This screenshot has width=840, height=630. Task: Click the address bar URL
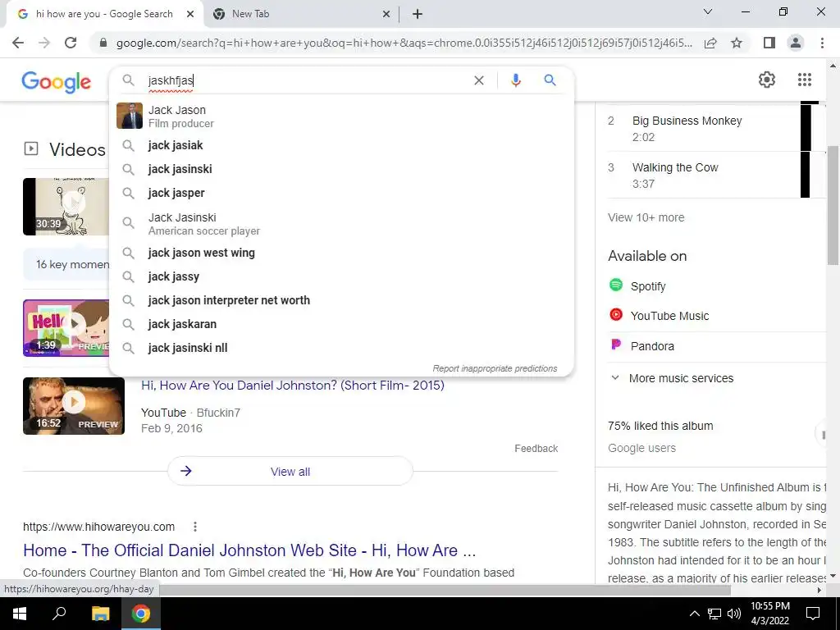404,43
